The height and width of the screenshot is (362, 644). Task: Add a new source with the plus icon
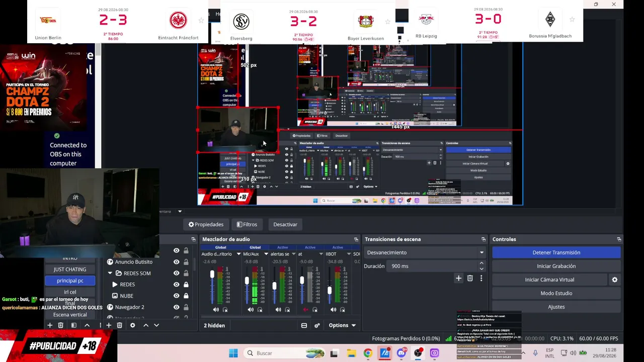point(109,325)
